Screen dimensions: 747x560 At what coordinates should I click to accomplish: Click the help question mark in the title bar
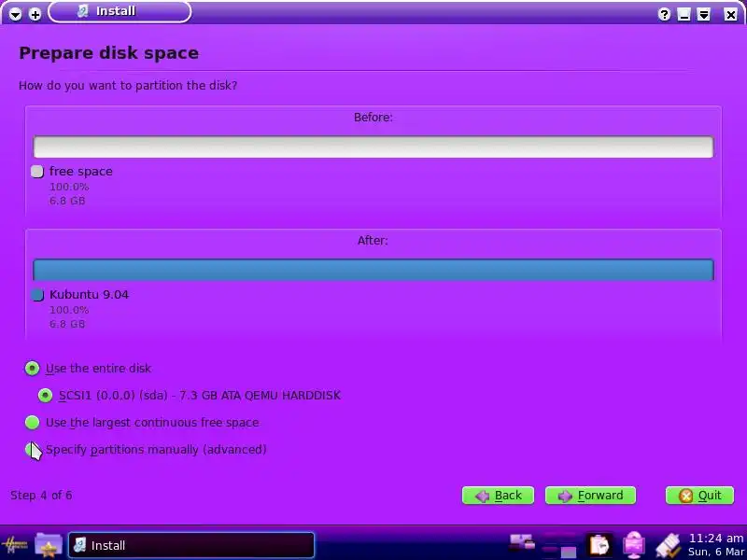[664, 14]
